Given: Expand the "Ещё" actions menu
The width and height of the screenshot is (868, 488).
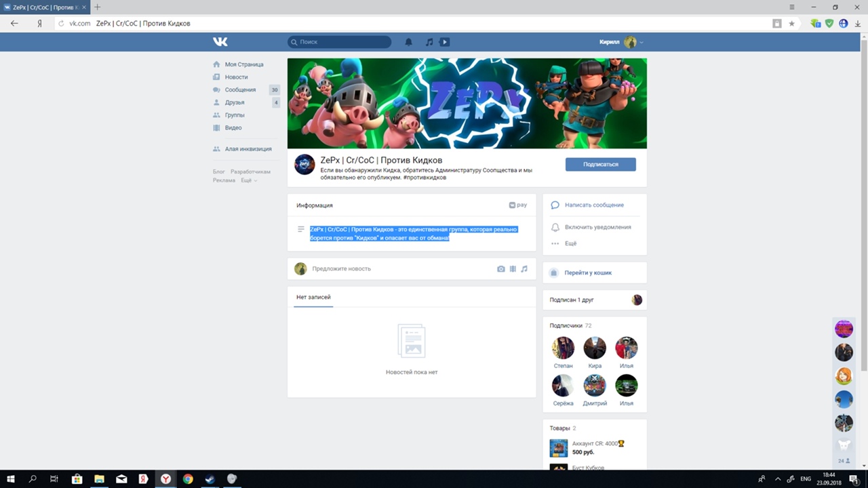Looking at the screenshot, I should (570, 243).
